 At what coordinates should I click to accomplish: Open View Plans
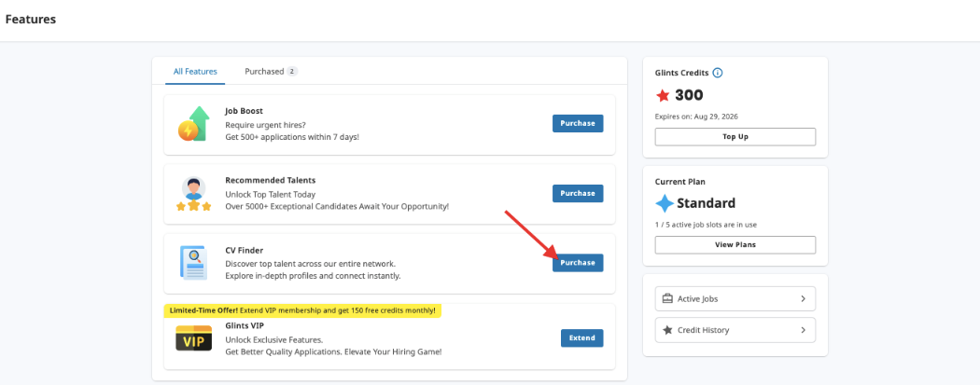[x=735, y=244]
